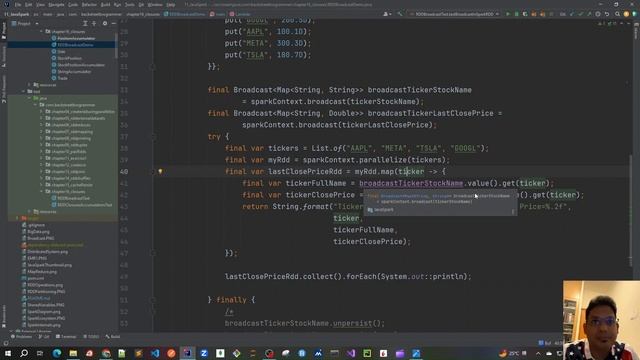Image resolution: width=640 pixels, height=360 pixels.
Task: Hide the Project tool window with the minus icon
Action: coord(113,24)
